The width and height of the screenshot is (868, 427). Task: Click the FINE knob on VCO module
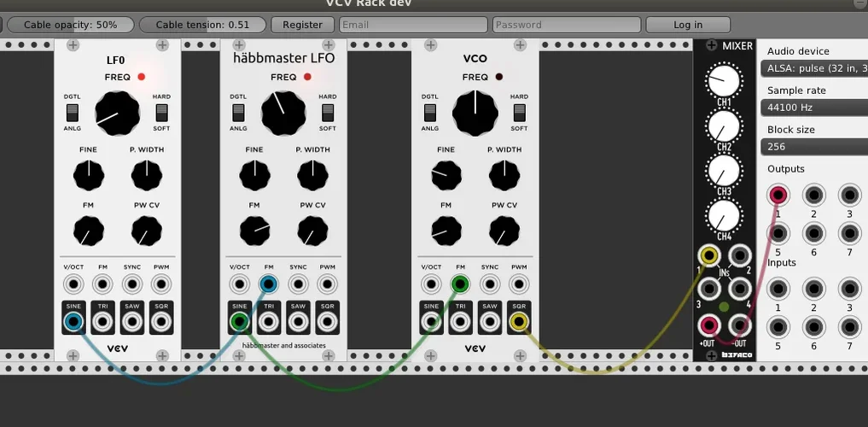(446, 176)
